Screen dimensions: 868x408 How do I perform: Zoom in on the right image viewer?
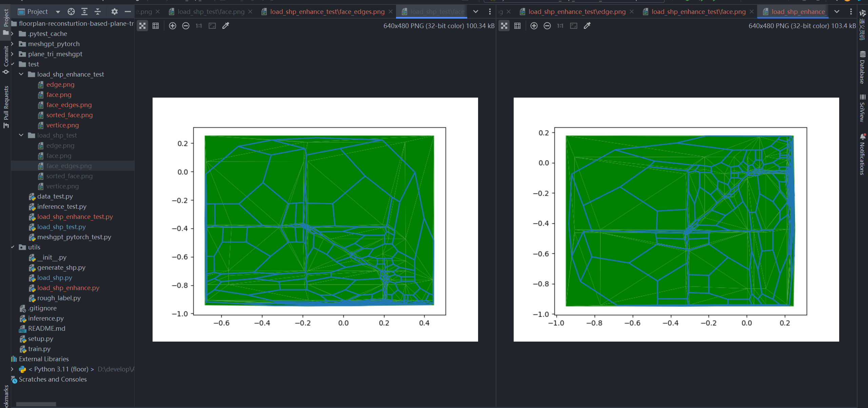[534, 26]
